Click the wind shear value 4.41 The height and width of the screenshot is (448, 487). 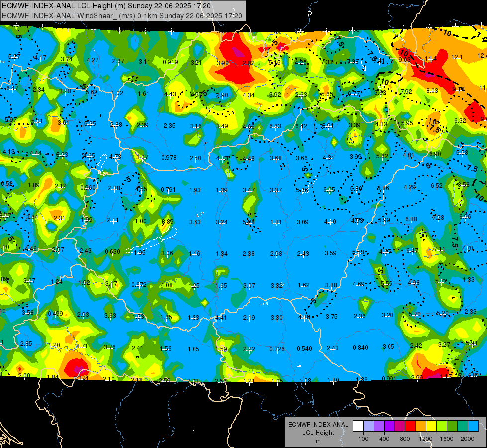(221, 318)
